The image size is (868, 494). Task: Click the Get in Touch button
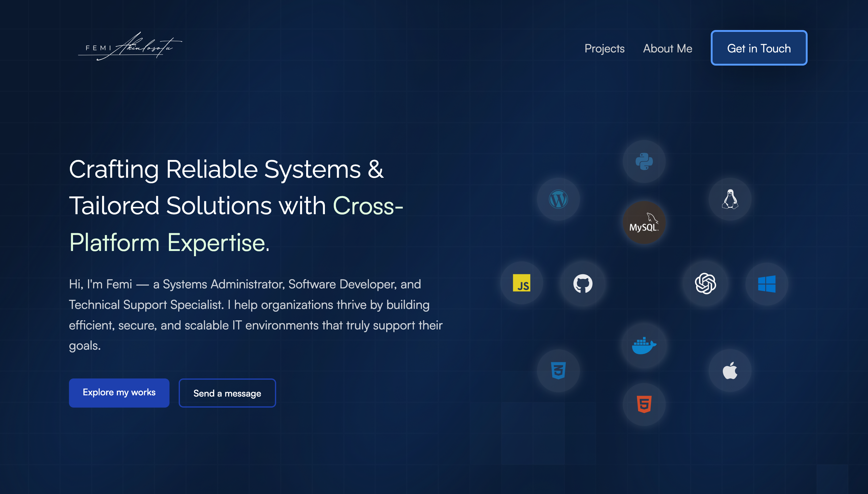click(x=759, y=48)
